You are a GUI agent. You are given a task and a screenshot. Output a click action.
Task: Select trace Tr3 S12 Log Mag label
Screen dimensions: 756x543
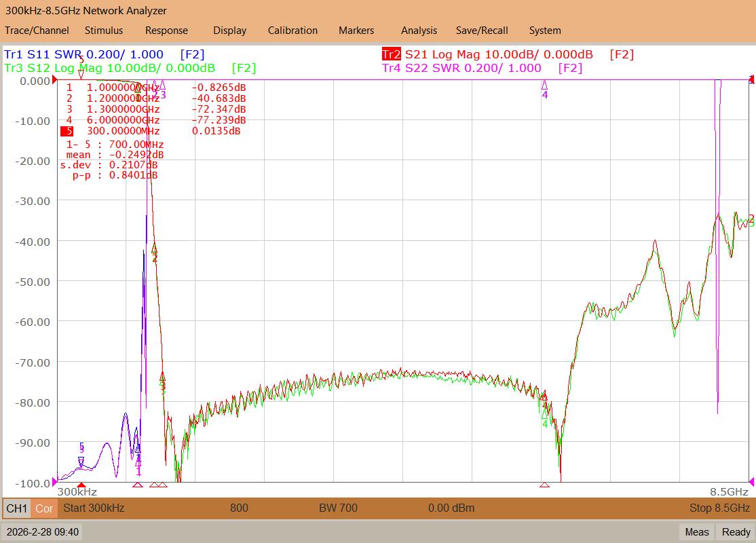[x=130, y=68]
